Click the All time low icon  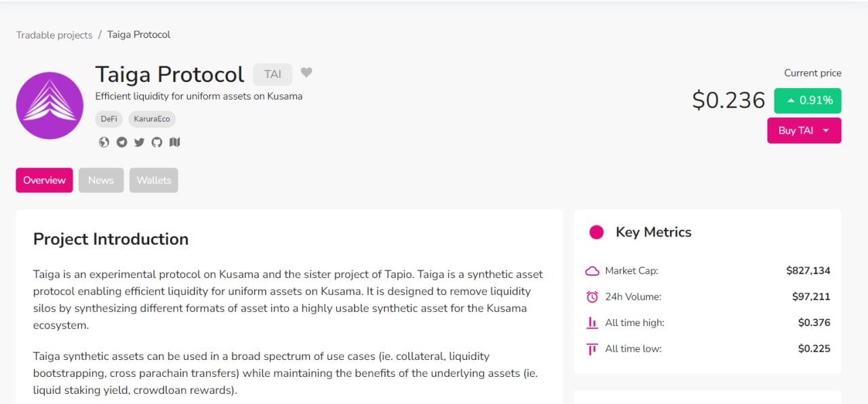592,349
